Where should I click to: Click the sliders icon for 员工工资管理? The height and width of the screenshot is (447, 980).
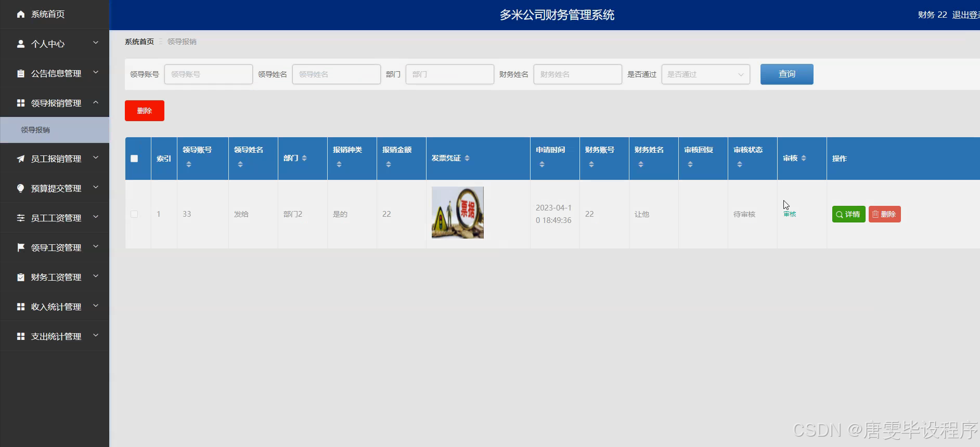click(20, 218)
